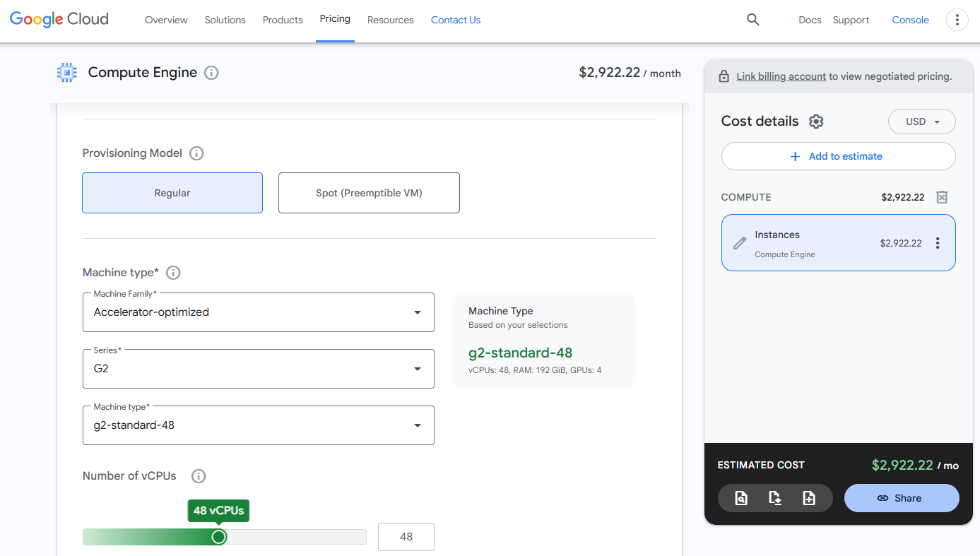The height and width of the screenshot is (556, 980).
Task: Edit Instances item with pencil icon
Action: 740,243
